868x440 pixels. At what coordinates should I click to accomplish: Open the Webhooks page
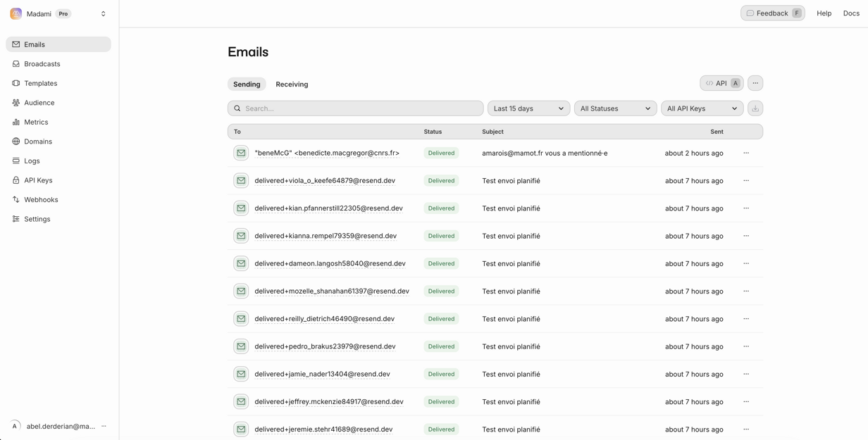pos(41,200)
